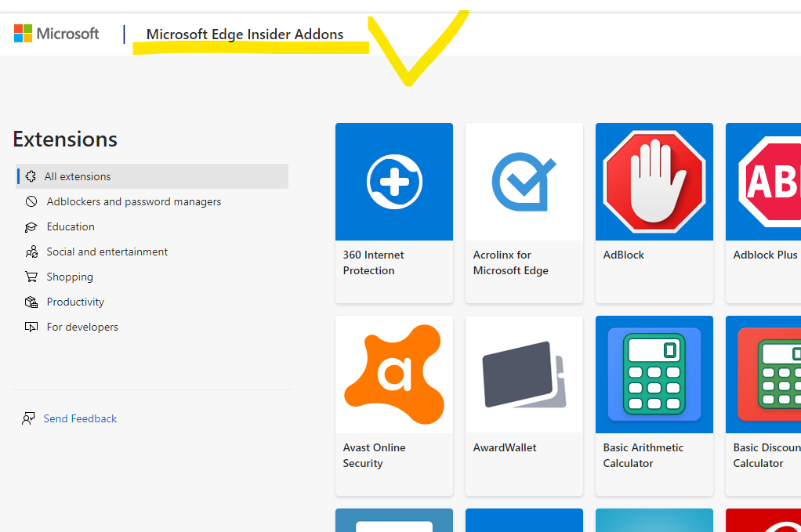
Task: Click the Microsoft logo
Action: click(56, 34)
